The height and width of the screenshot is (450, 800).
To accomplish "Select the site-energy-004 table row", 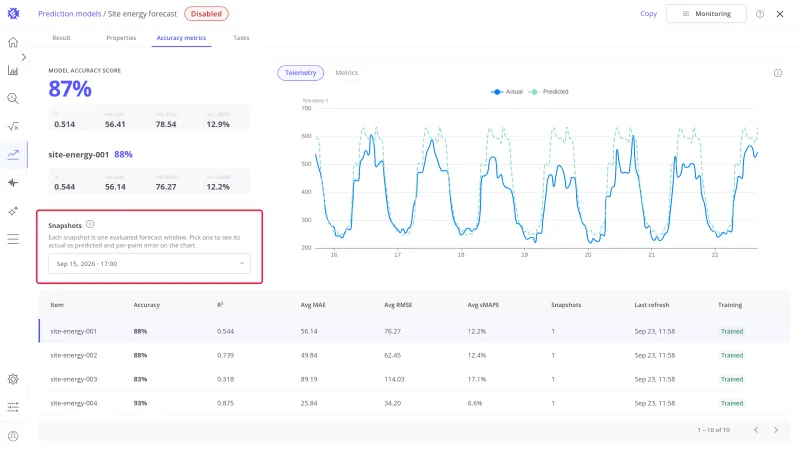I will click(414, 403).
